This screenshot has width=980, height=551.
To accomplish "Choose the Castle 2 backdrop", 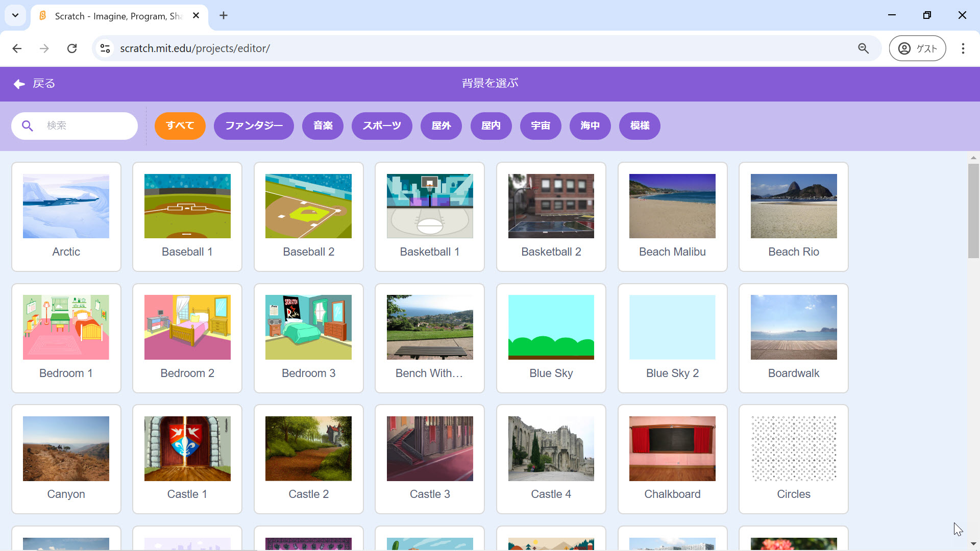I will tap(309, 459).
